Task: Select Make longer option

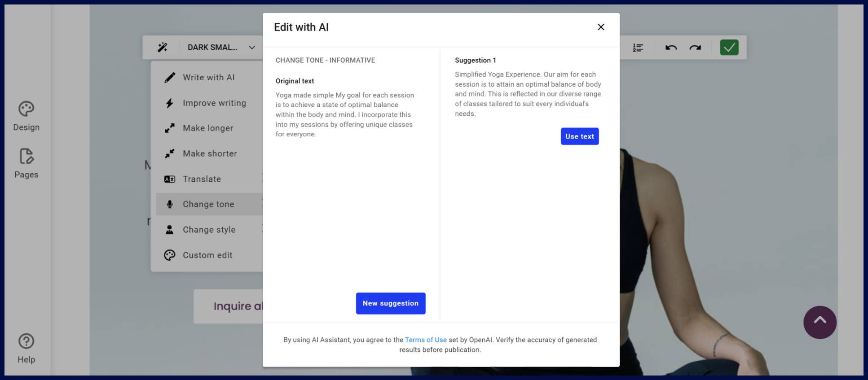Action: pos(209,128)
